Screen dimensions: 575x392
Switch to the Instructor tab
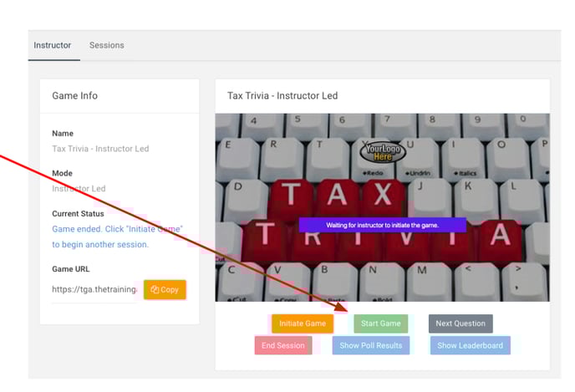coord(52,45)
